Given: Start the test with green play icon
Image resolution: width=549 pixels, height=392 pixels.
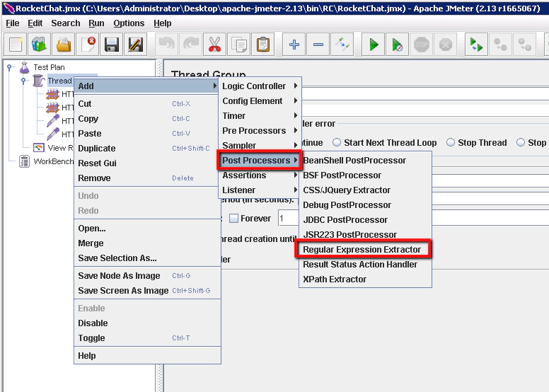Looking at the screenshot, I should click(374, 45).
